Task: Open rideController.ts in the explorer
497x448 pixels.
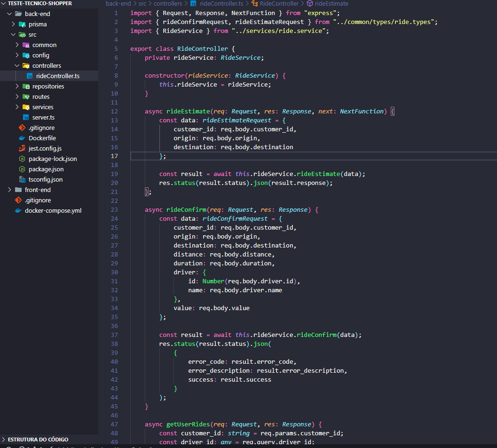Action: pos(55,76)
